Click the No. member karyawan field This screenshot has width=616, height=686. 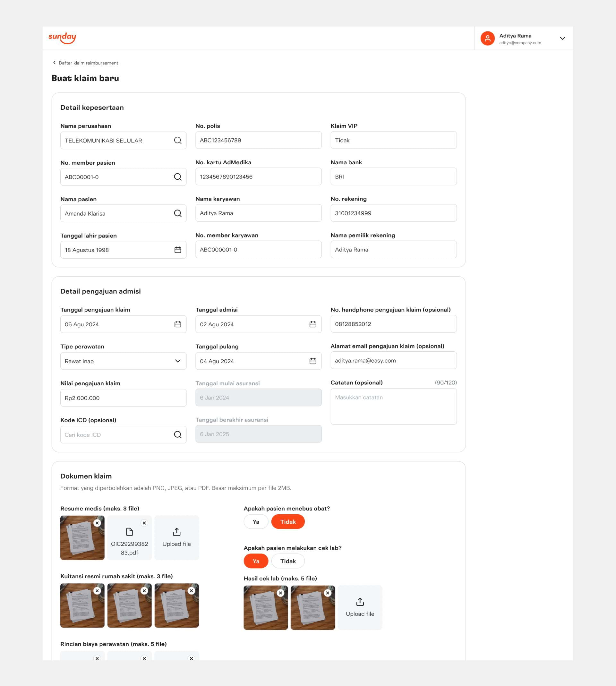click(258, 250)
